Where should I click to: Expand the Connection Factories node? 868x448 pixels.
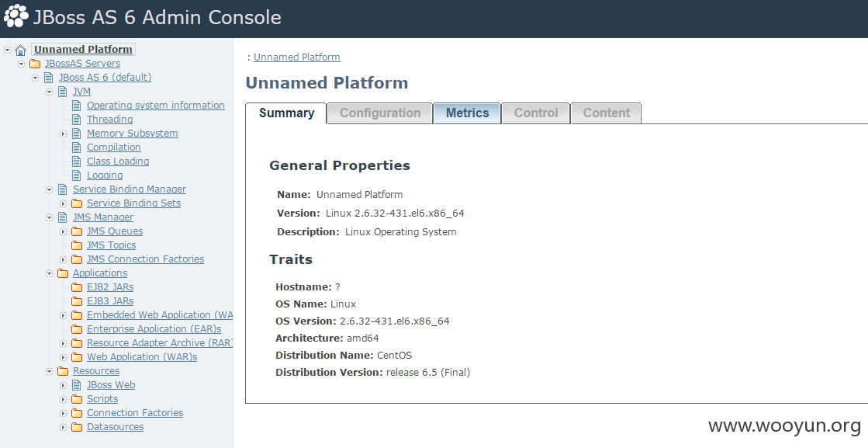pos(63,413)
